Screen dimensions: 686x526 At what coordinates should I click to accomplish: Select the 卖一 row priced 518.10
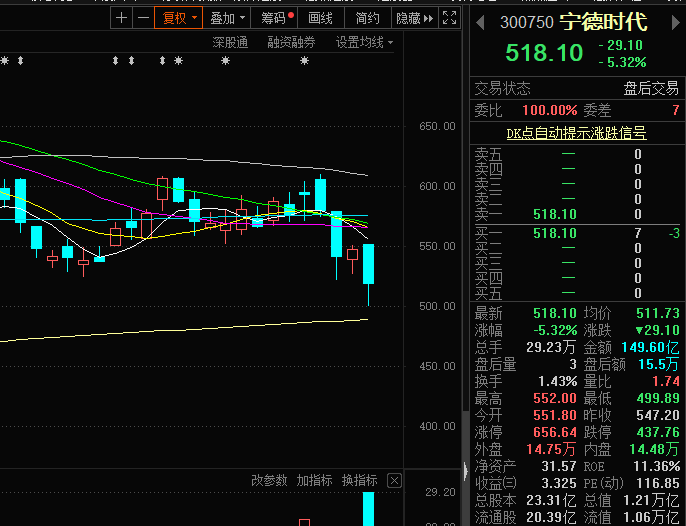(x=577, y=214)
